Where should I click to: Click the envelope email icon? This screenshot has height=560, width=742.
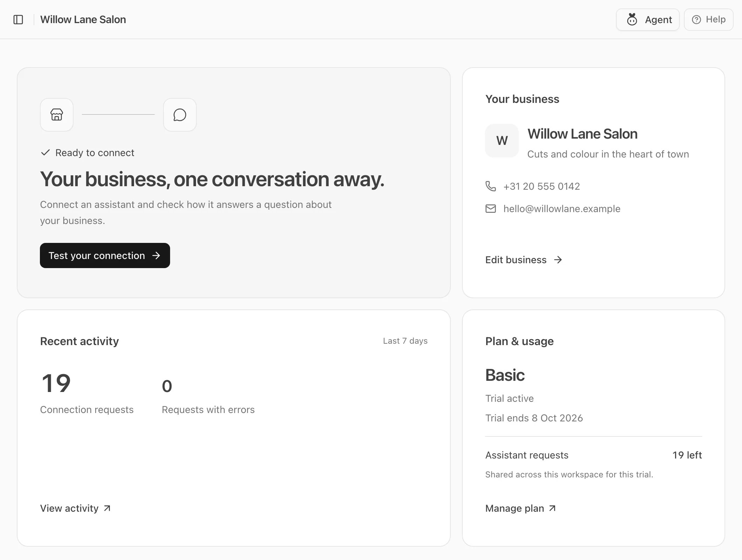(x=491, y=209)
